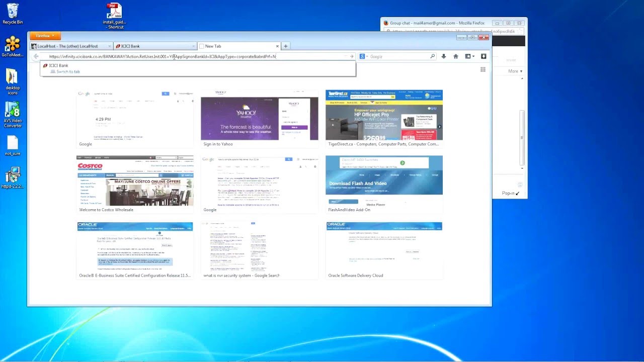Click the rightmost toolbar download-box icon
The width and height of the screenshot is (644, 362).
tap(484, 56)
